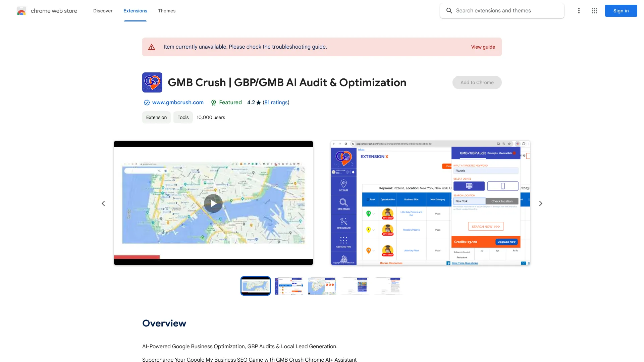644x362 pixels.
Task: Open the View guide link
Action: (x=483, y=47)
